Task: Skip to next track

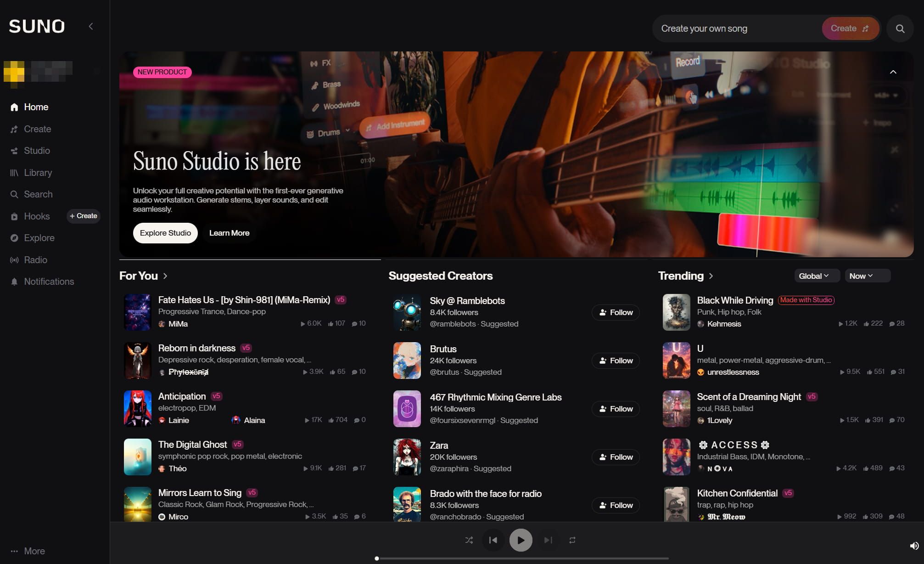Action: (x=548, y=540)
